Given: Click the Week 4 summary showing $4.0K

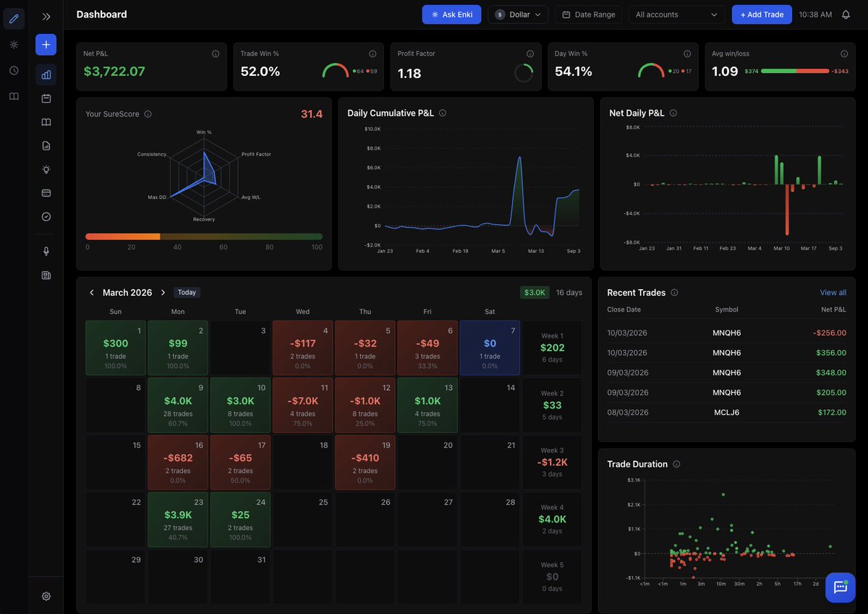Looking at the screenshot, I should tap(552, 519).
